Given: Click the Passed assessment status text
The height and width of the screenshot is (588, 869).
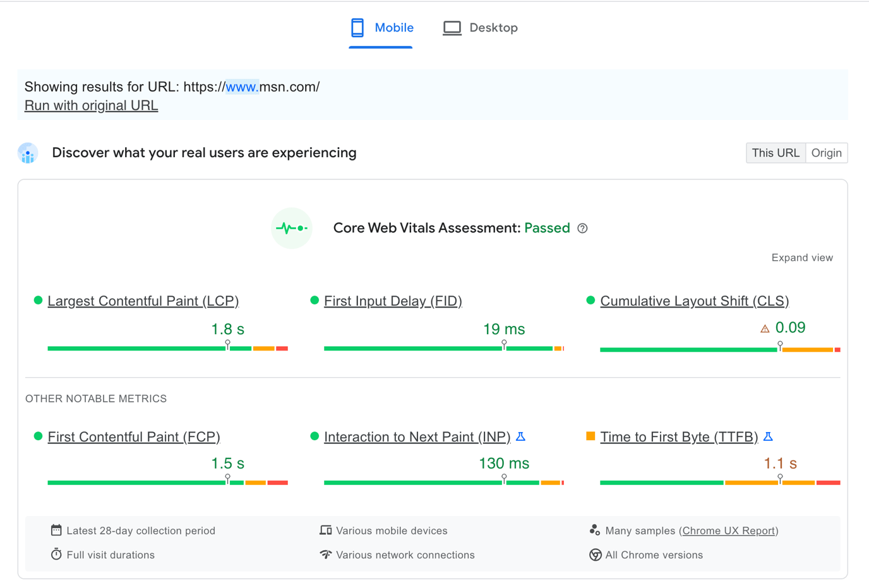Looking at the screenshot, I should 547,228.
